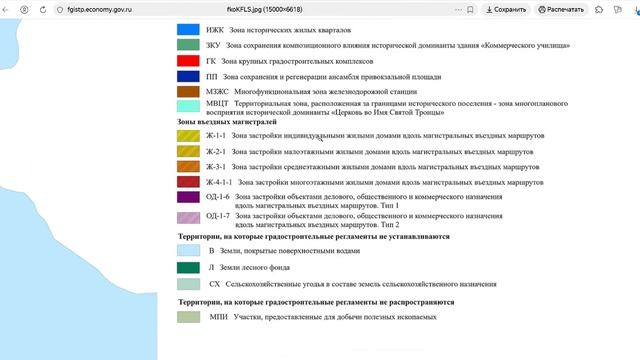Click the ОД-1-6 description ending 'Тип 1'
The width and height of the screenshot is (640, 360).
(369, 201)
